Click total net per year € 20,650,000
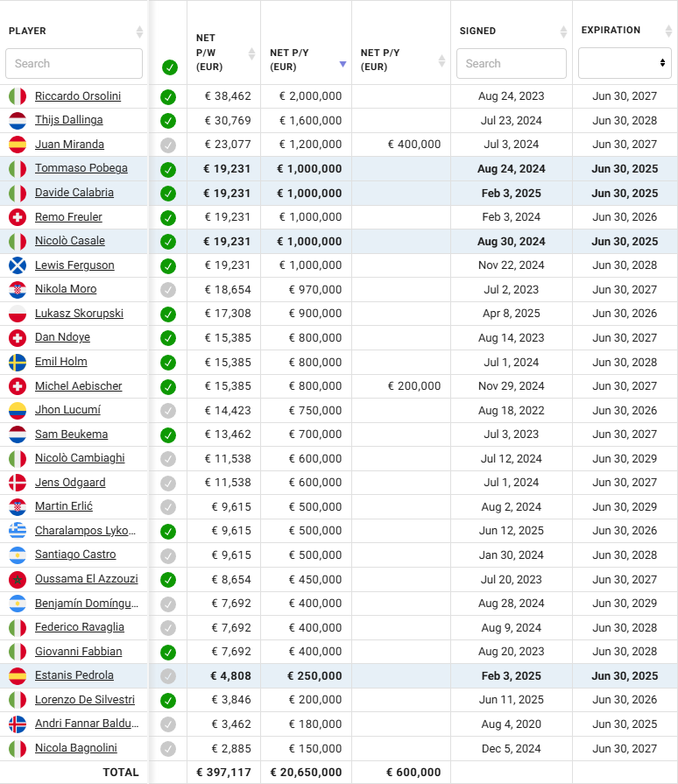Screen dimensions: 678x784 (306, 773)
